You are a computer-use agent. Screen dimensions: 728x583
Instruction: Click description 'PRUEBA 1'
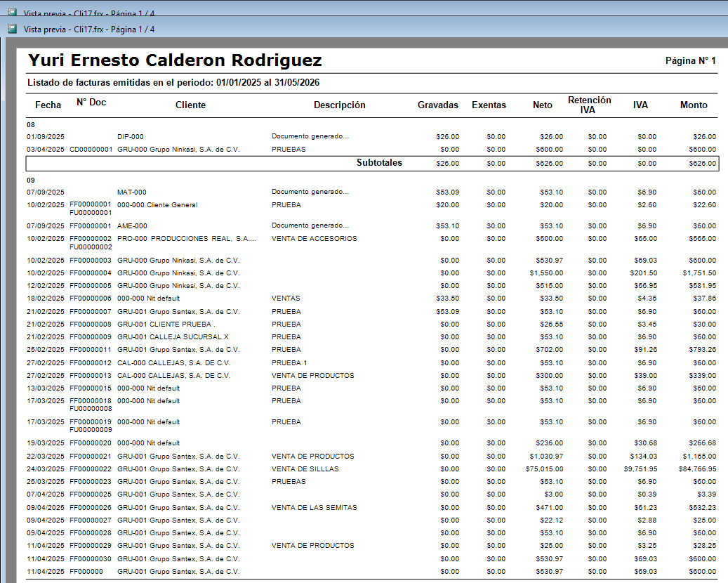pyautogui.click(x=289, y=363)
